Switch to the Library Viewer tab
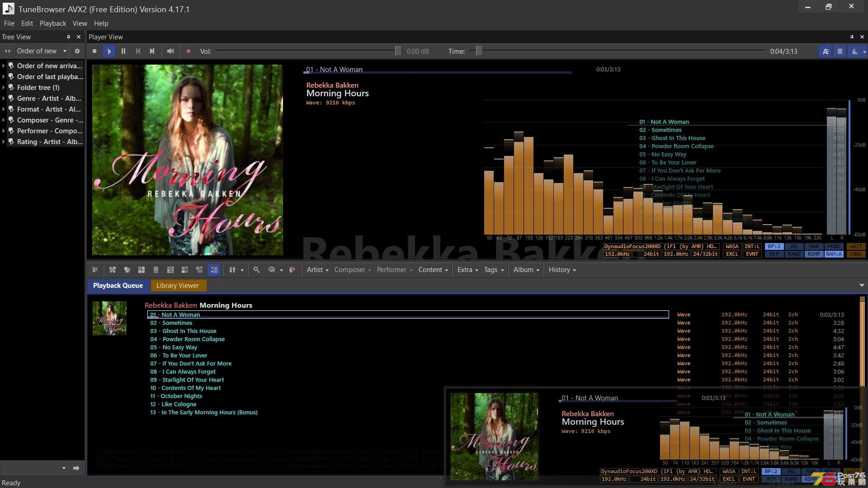 pos(178,286)
